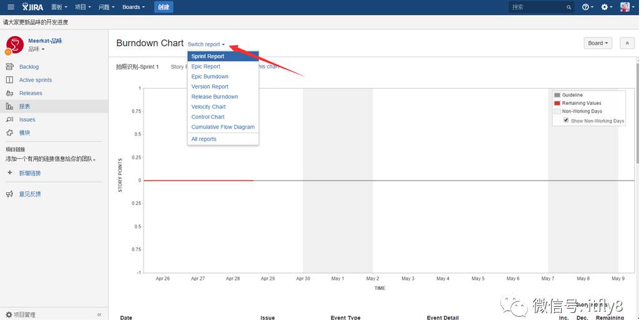The image size is (644, 336).
Task: Select Epic Report from menu
Action: 223,66
